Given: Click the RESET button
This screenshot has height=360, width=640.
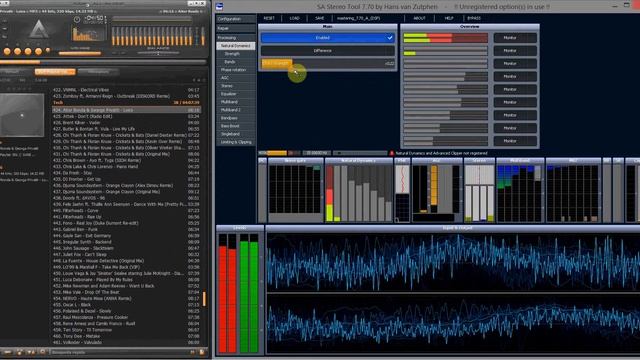Looking at the screenshot, I should 269,18.
